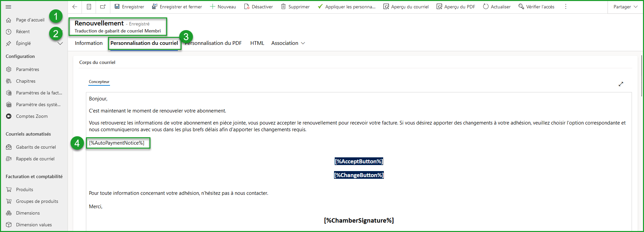Click Supprimer trash icon
The height and width of the screenshot is (232, 644).
click(x=284, y=7)
